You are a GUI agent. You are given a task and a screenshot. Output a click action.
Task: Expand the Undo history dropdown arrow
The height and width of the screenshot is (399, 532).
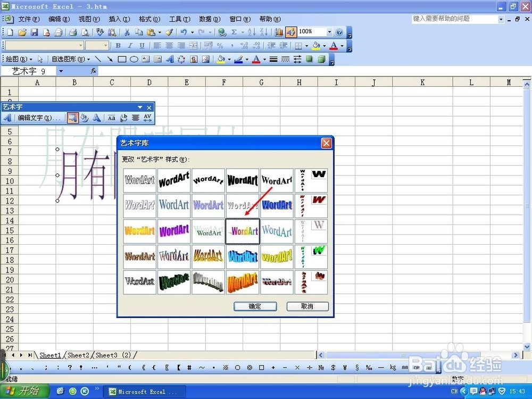tap(193, 32)
